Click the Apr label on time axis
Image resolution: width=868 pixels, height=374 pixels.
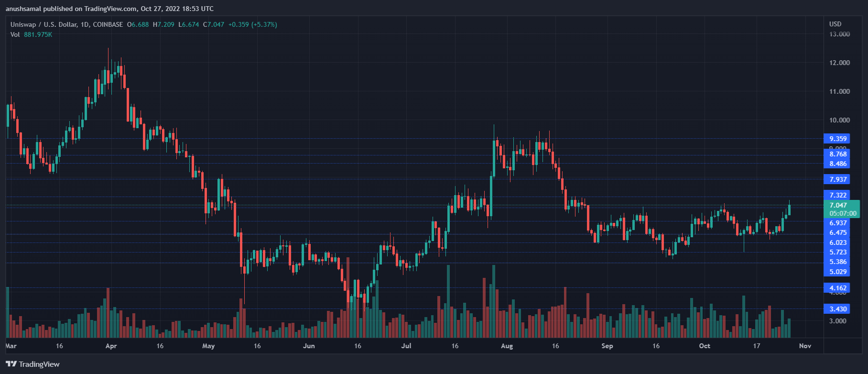point(111,346)
